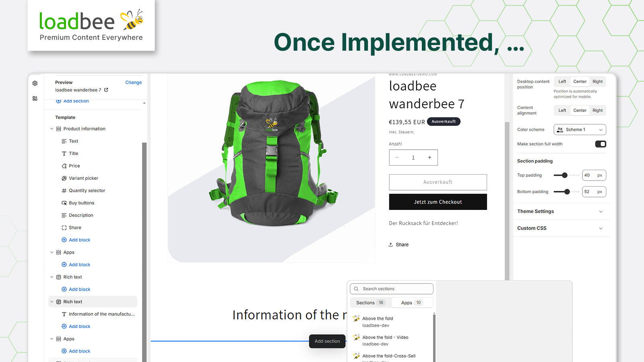Screen dimensions: 644x362
Task: Enable Make section full width
Action: tap(600, 144)
